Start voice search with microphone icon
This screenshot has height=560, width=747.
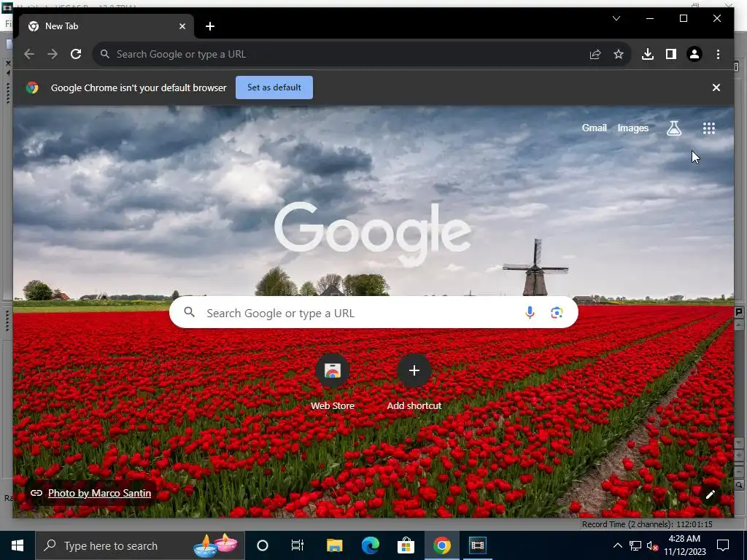click(x=530, y=312)
